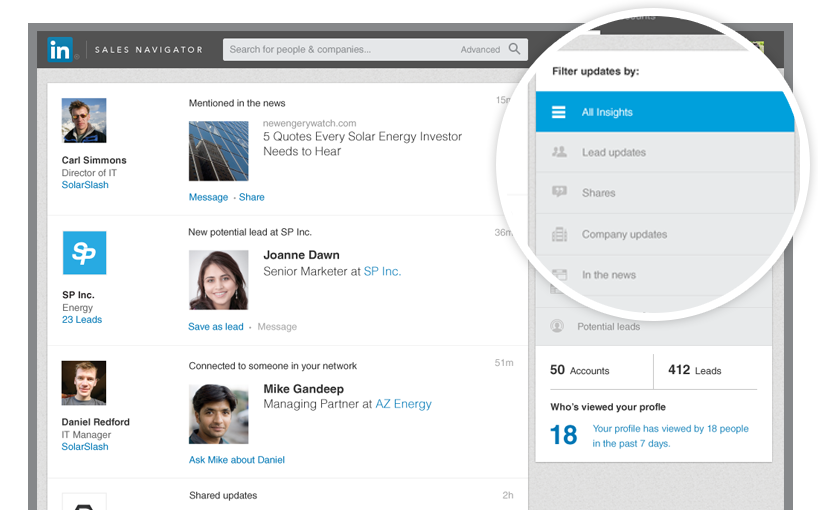Filter updates by Potential leads
818x510 pixels.
654,326
